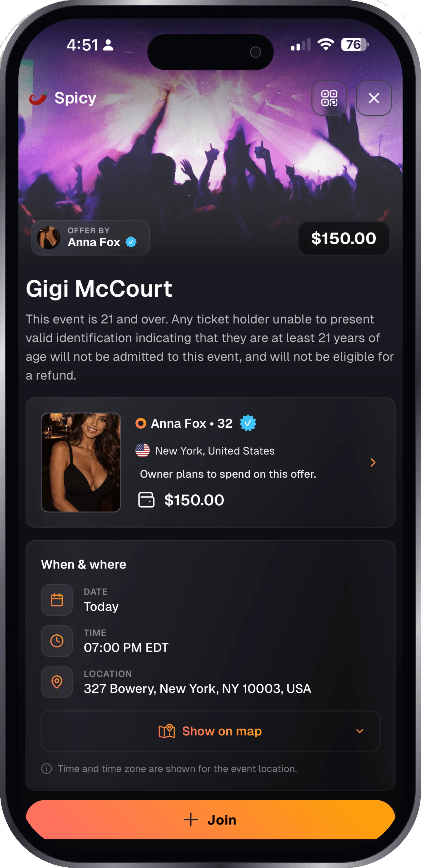Viewport: 421px width, 868px height.
Task: Tap the 327 Bowery location address
Action: 197,688
